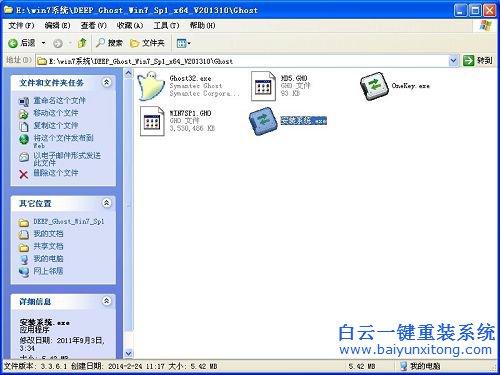Open the Views toolbar button
This screenshot has height=375, width=500.
pyautogui.click(x=183, y=43)
